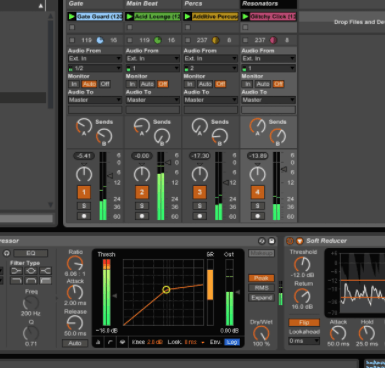The image size is (385, 368).
Task: Open Gate track input channel 1/2 dropdown
Action: [x=95, y=68]
